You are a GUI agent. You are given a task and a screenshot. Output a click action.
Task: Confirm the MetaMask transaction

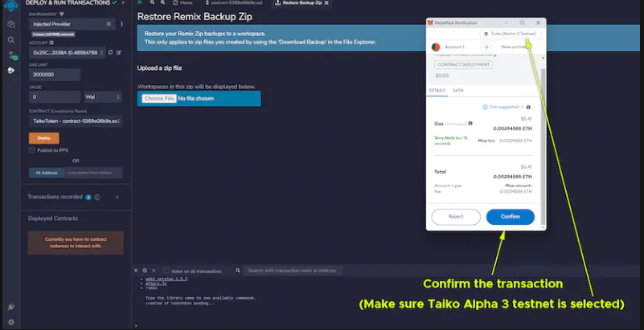click(511, 217)
